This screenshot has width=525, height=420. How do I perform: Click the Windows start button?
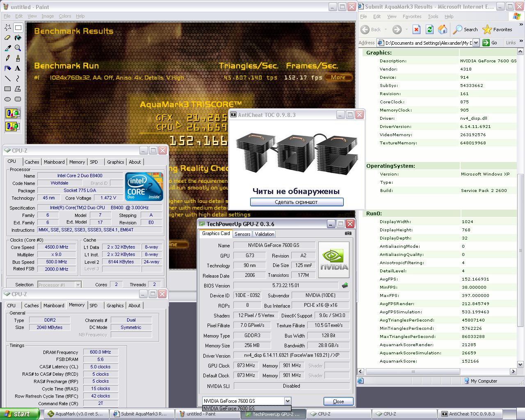20,414
